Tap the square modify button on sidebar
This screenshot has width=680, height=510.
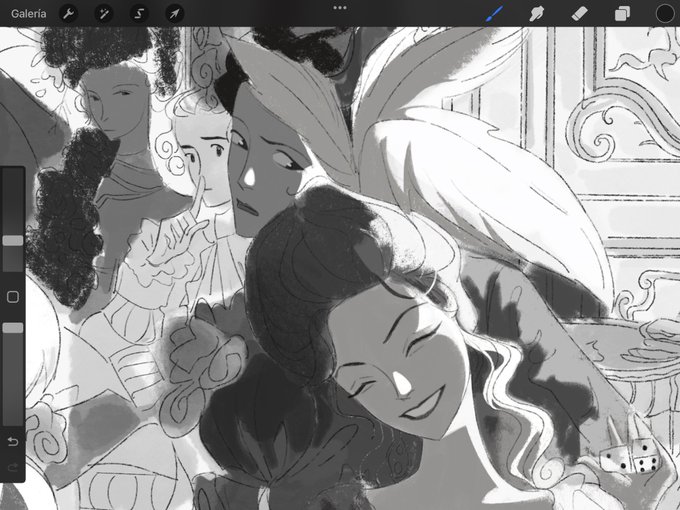click(x=13, y=297)
